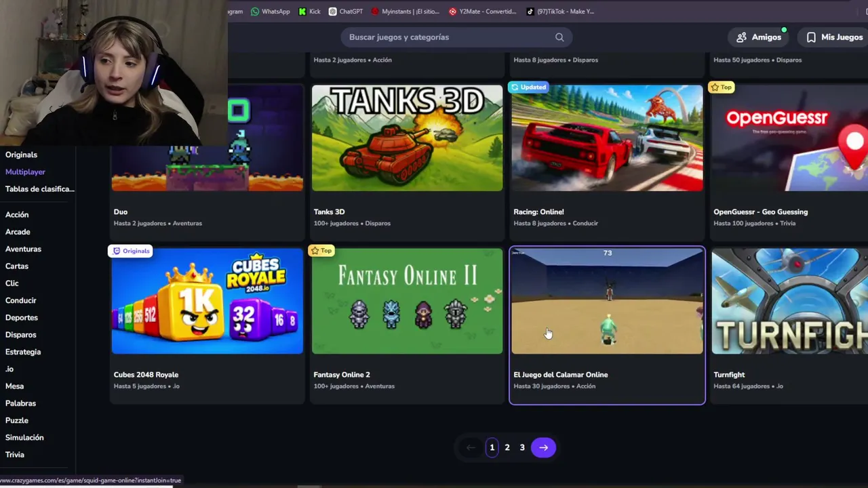This screenshot has height=488, width=868.
Task: Open the Estrategia category
Action: pos(23,352)
